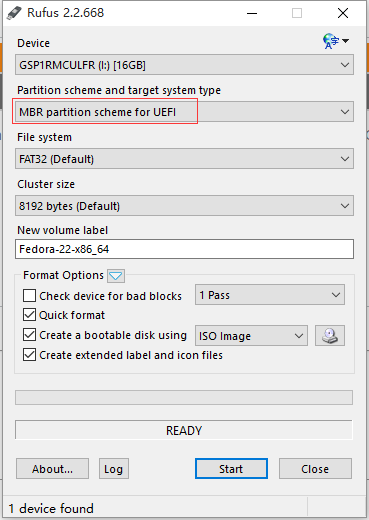Click the About... button

pyautogui.click(x=52, y=469)
